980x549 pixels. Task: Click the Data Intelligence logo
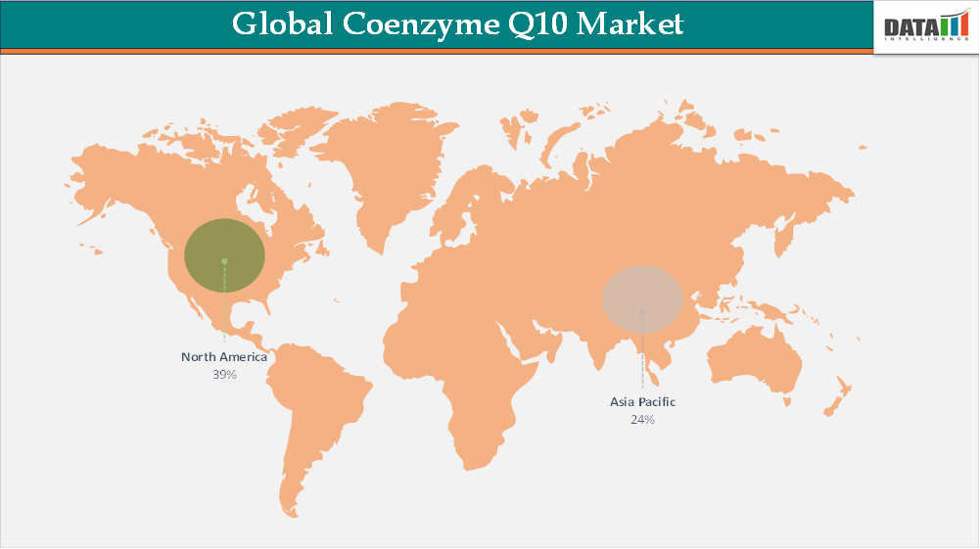point(926,27)
